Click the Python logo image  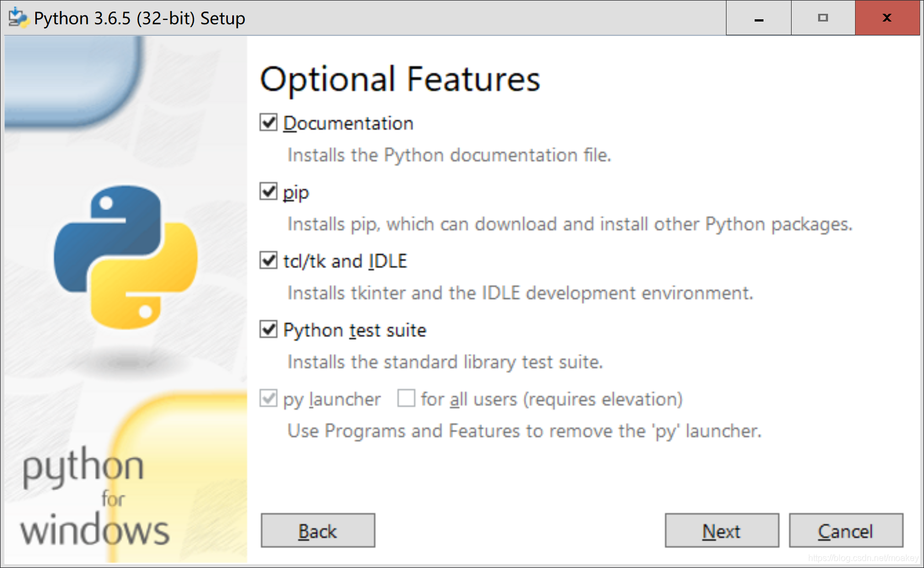[x=126, y=257]
